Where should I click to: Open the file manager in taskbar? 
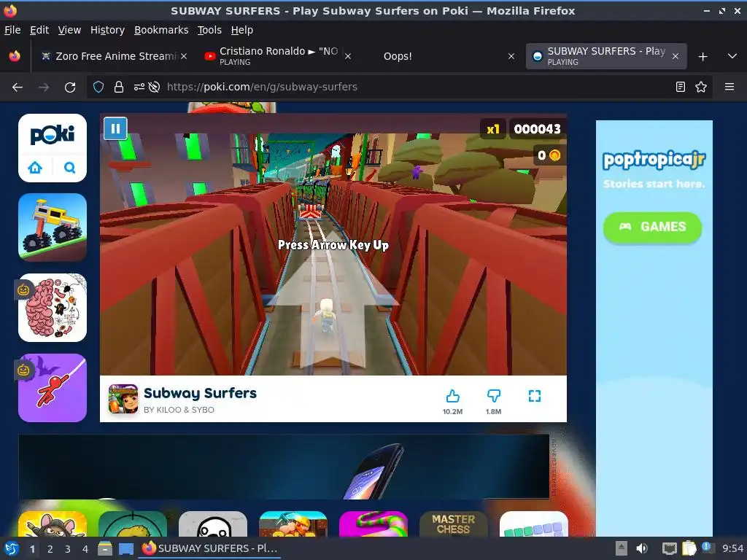click(x=105, y=548)
